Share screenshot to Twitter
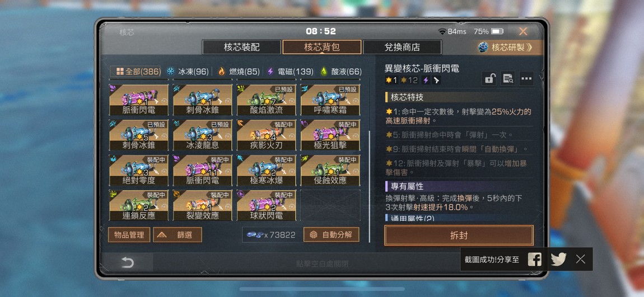The width and height of the screenshot is (644, 297). tap(558, 260)
